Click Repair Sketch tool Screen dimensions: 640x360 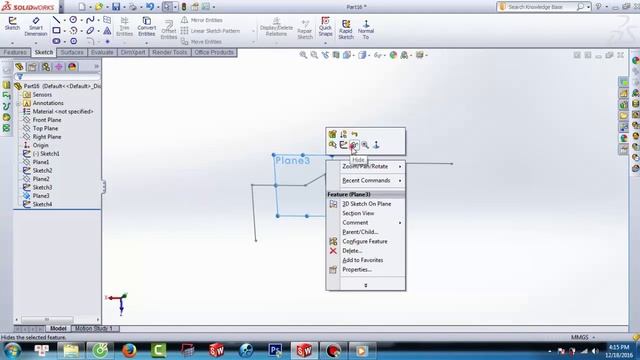(x=305, y=29)
